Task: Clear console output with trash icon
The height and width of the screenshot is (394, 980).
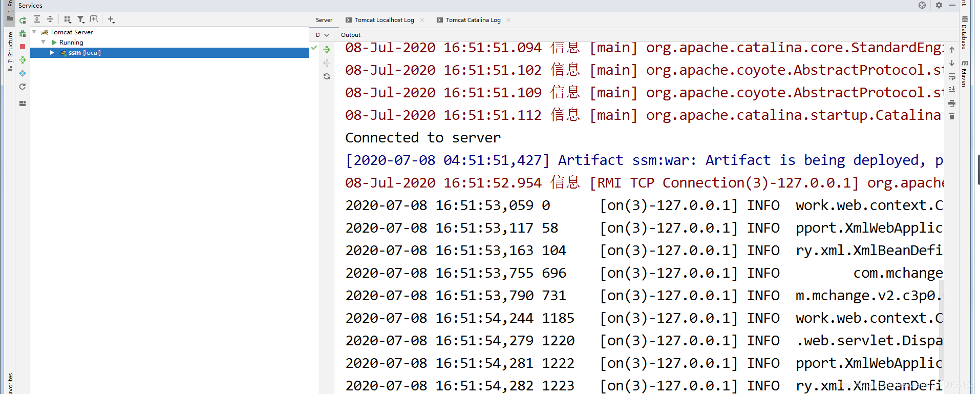Action: tap(952, 116)
